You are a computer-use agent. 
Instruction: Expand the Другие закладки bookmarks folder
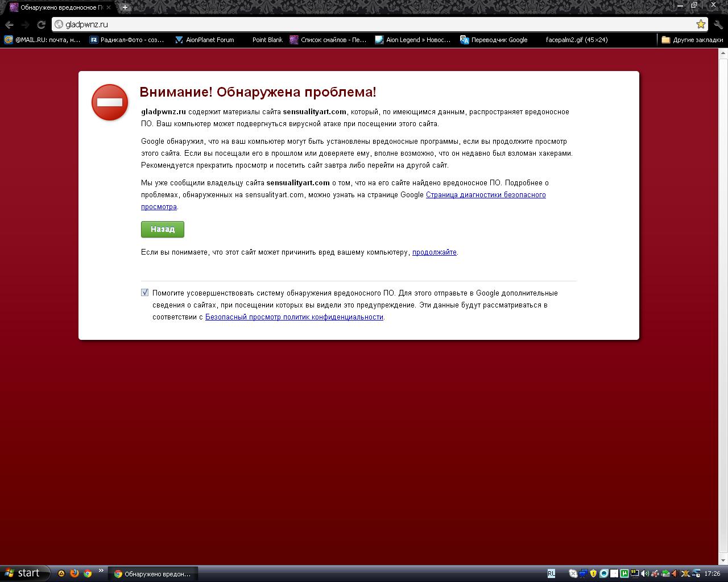[692, 40]
